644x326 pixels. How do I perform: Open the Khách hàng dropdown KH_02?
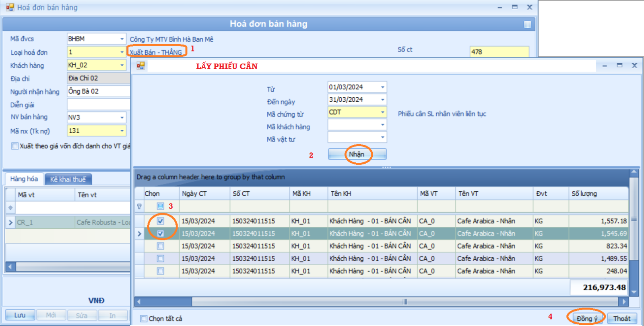pyautogui.click(x=122, y=65)
